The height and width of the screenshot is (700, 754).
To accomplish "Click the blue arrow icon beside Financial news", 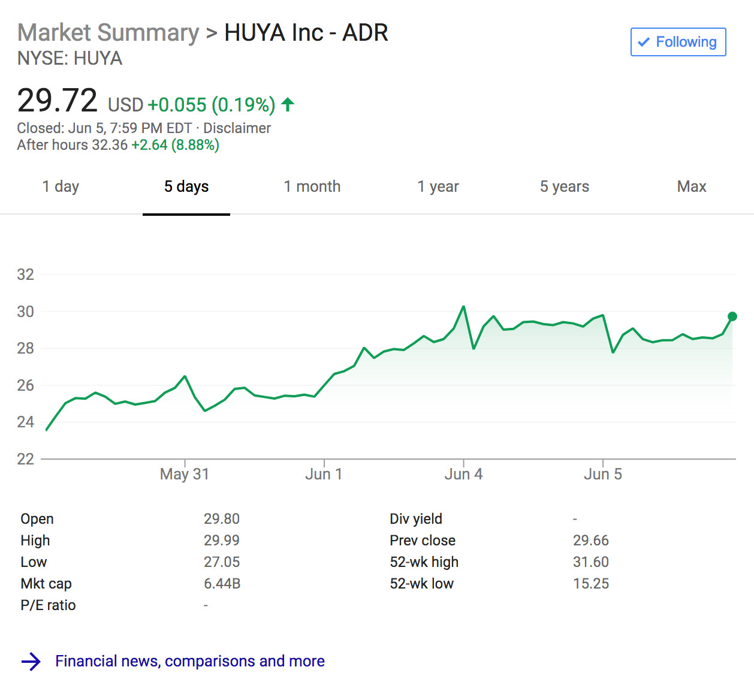I will [31, 662].
